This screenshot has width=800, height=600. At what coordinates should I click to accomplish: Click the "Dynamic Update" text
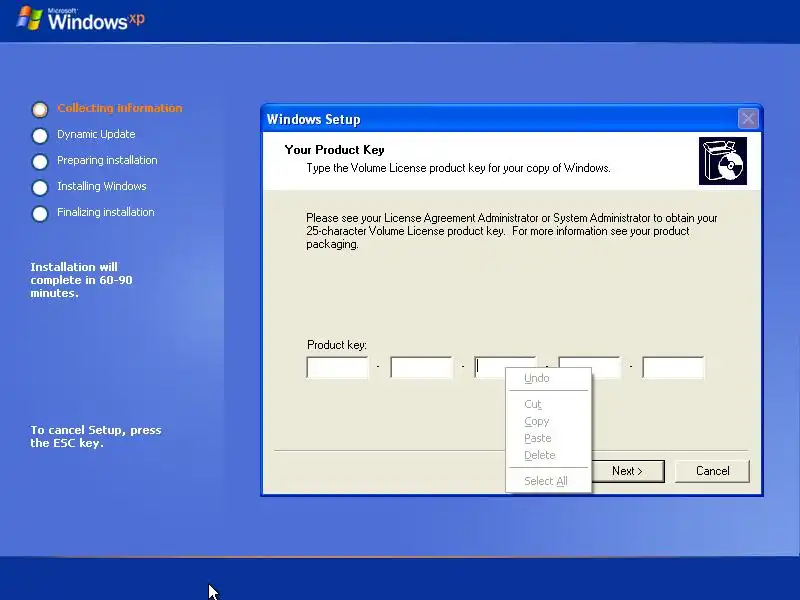[96, 134]
